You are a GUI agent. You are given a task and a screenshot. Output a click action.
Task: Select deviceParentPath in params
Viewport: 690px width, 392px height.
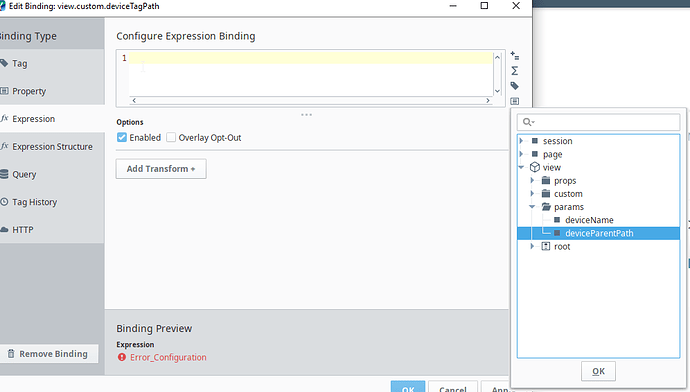pyautogui.click(x=598, y=233)
